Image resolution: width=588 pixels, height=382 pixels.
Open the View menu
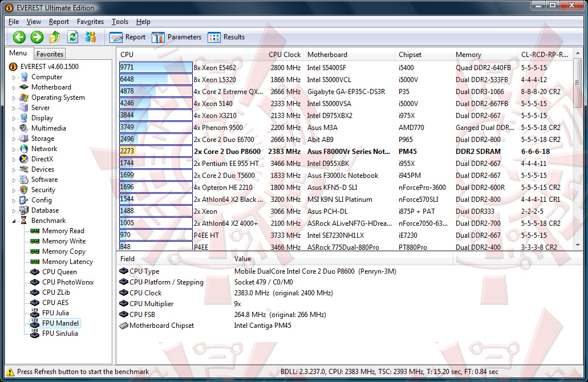[x=34, y=22]
